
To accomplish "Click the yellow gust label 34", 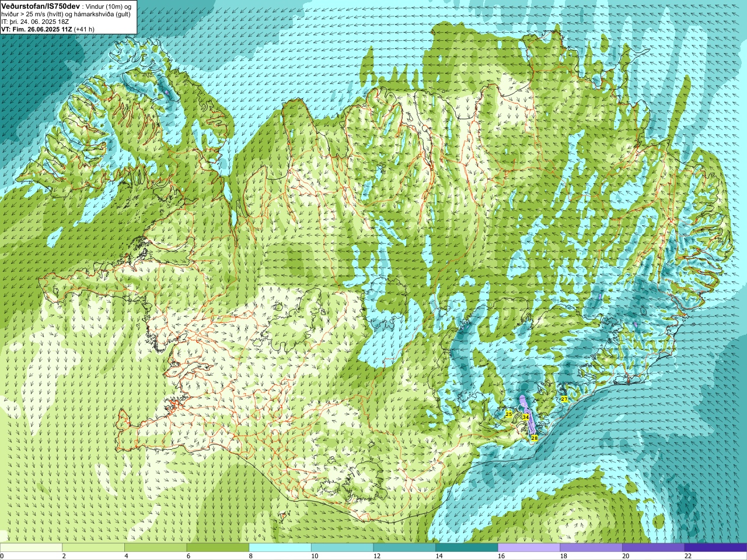I will click(x=526, y=417).
